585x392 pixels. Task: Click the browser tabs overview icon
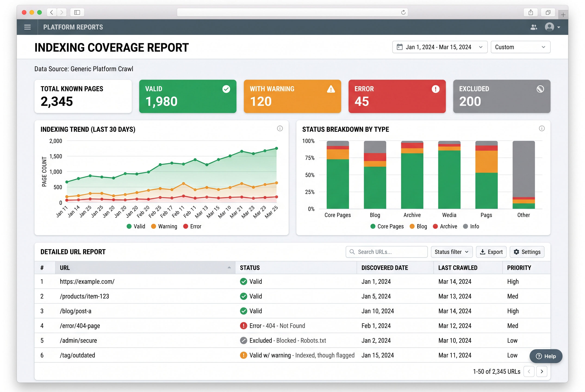[548, 12]
